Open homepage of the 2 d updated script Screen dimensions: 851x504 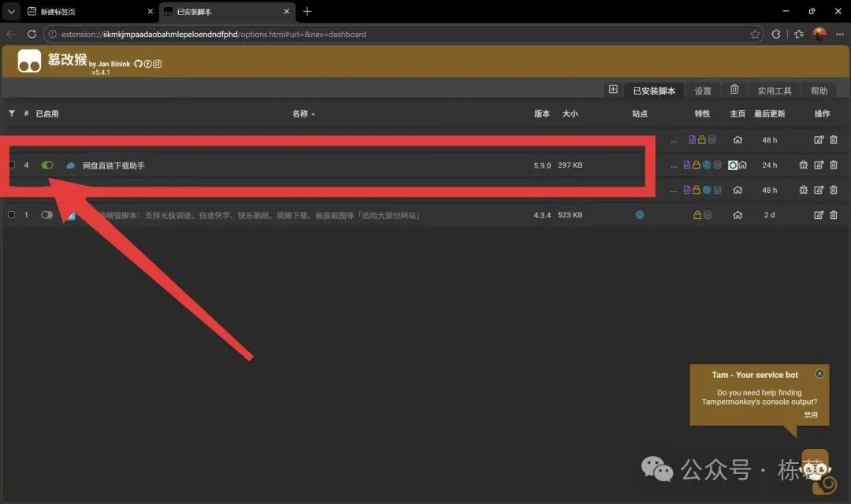click(738, 215)
